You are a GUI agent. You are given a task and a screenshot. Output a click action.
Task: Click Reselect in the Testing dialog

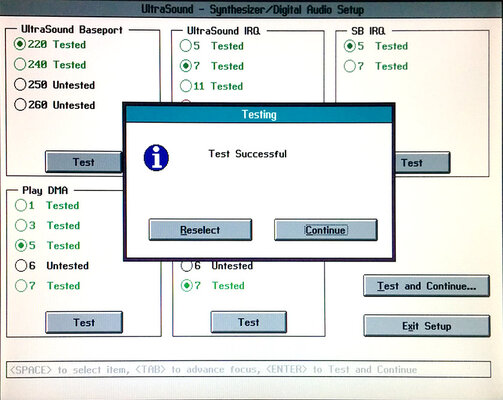click(x=200, y=230)
